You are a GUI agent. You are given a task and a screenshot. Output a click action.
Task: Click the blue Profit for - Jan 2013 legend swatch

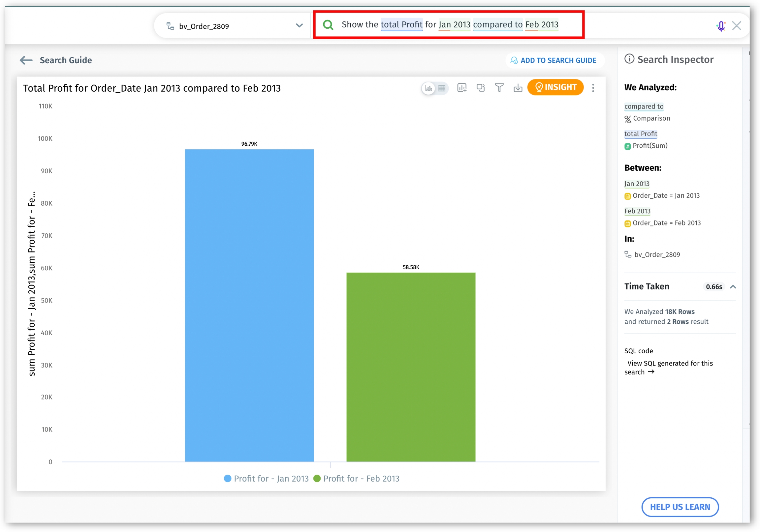(227, 478)
